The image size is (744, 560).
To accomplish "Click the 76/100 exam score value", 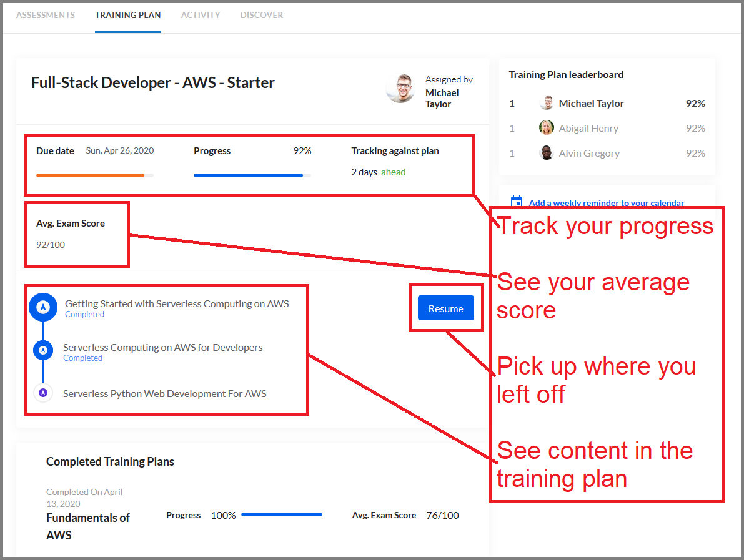I will tap(442, 516).
